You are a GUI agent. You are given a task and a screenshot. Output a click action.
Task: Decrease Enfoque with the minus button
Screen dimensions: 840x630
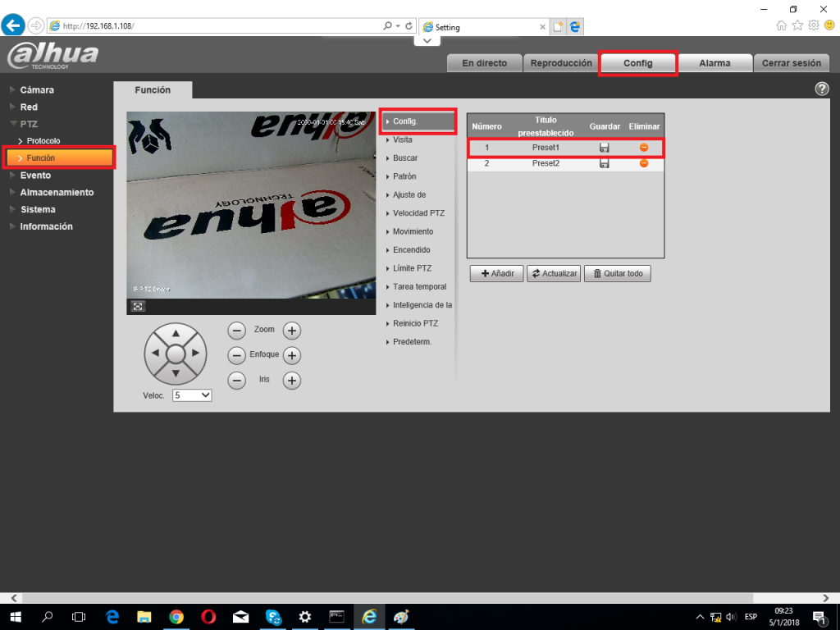point(237,355)
